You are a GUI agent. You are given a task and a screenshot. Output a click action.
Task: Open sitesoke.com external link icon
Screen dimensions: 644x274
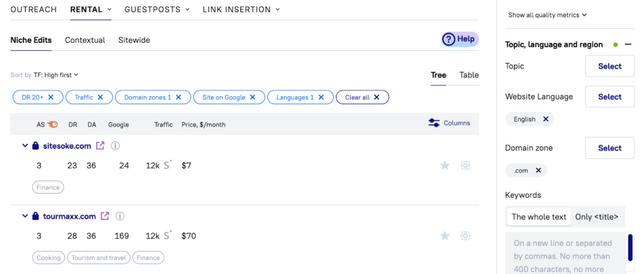pyautogui.click(x=101, y=146)
